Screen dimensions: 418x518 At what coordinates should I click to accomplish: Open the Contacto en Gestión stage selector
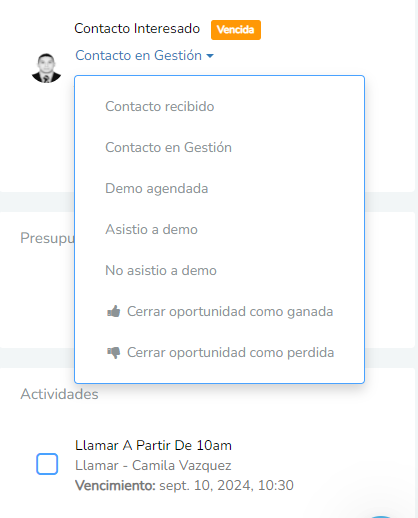[x=144, y=55]
